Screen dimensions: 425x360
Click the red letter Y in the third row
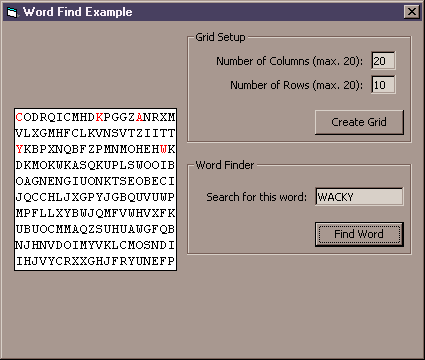[19, 149]
